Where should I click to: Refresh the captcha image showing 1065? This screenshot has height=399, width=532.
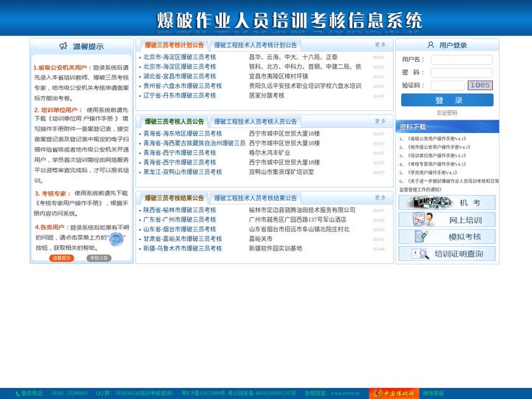pyautogui.click(x=480, y=85)
